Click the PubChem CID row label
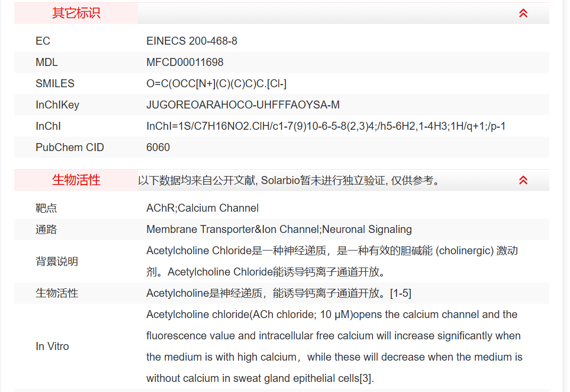Image resolution: width=570 pixels, height=392 pixels. (70, 147)
